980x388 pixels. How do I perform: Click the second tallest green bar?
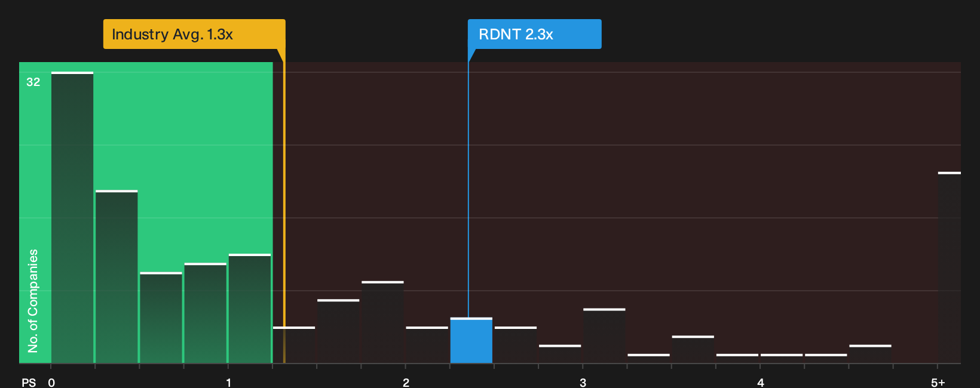(117, 276)
